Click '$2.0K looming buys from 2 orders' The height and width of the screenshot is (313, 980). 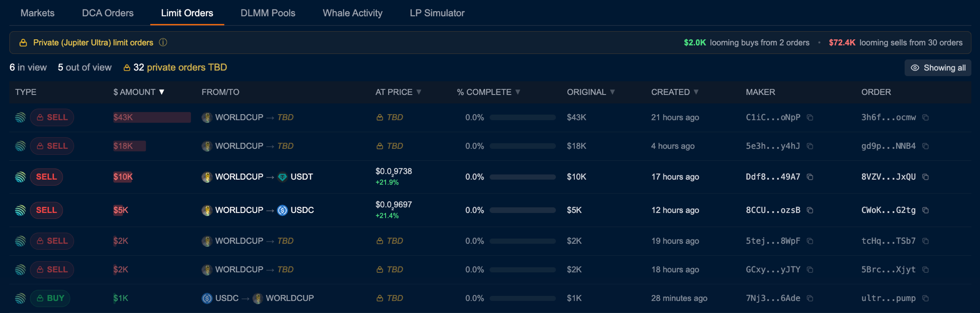coord(746,43)
